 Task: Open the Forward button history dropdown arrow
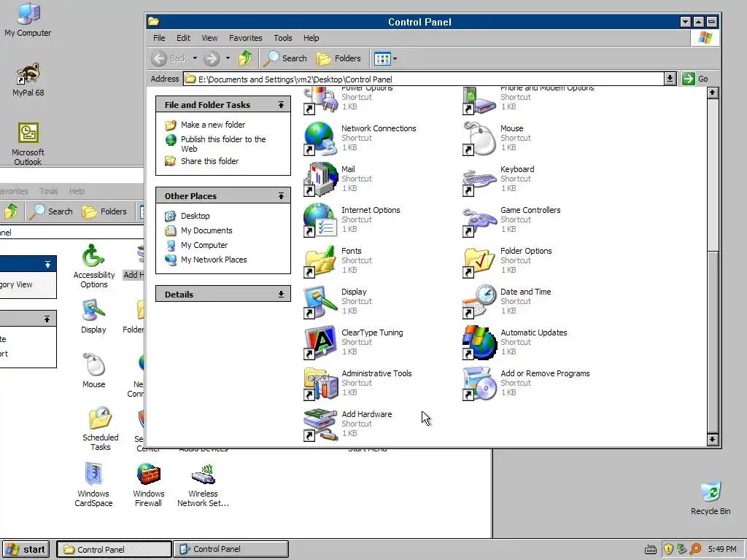(x=228, y=58)
